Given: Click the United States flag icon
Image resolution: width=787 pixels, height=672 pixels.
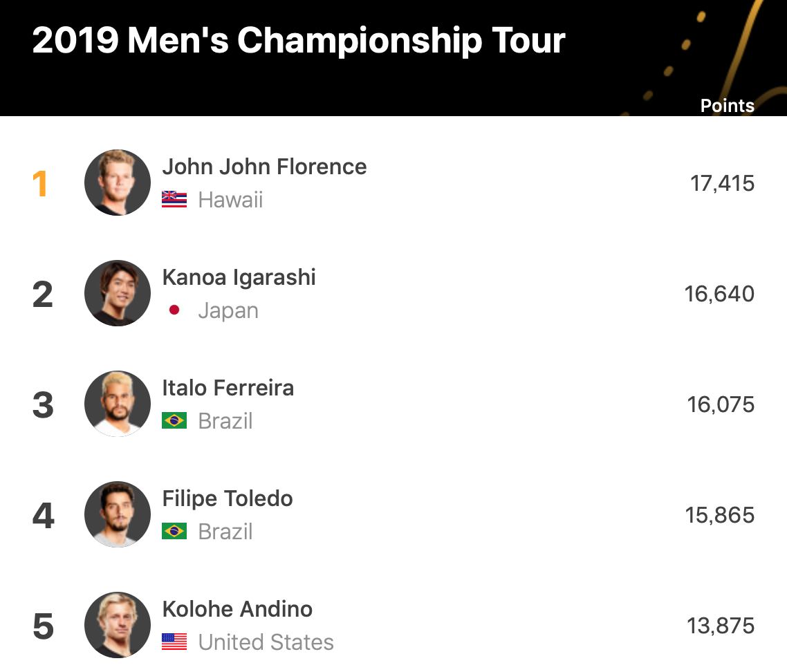Looking at the screenshot, I should coord(174,642).
